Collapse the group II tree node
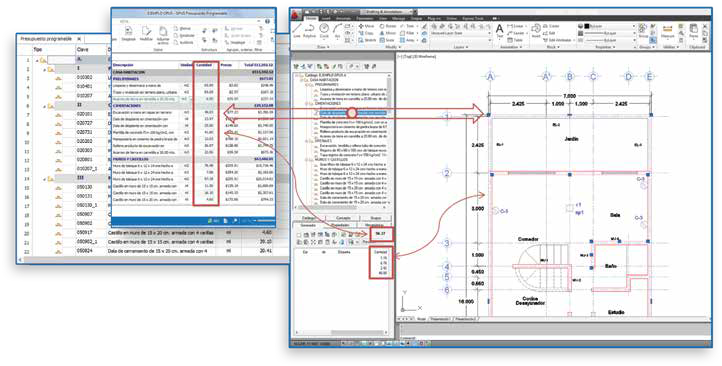Image resolution: width=722 pixels, height=366 pixels. [45, 105]
